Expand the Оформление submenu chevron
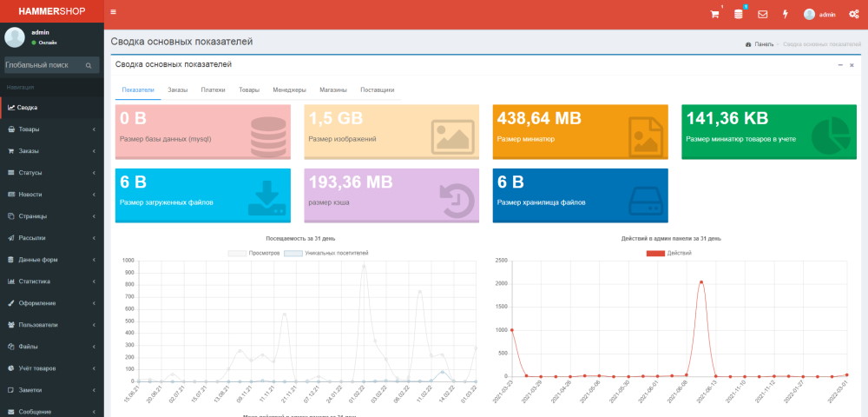 coord(94,303)
